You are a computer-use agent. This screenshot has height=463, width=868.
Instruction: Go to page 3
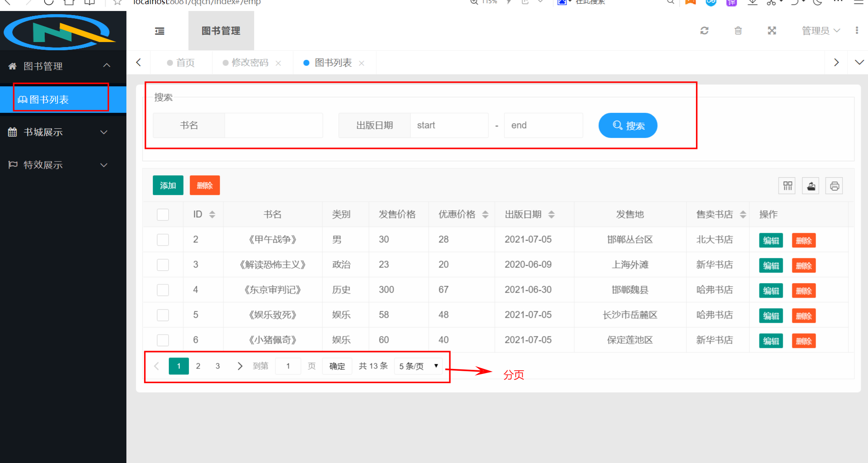[x=218, y=366]
